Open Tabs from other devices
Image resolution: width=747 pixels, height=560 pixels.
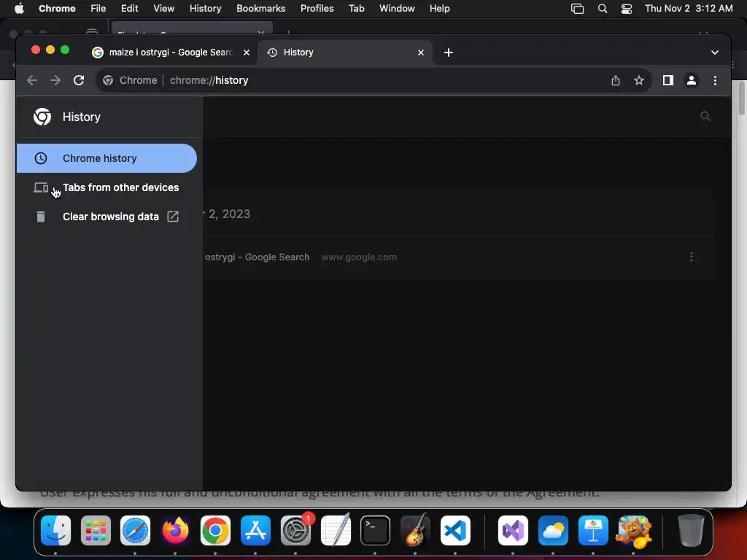click(x=107, y=187)
